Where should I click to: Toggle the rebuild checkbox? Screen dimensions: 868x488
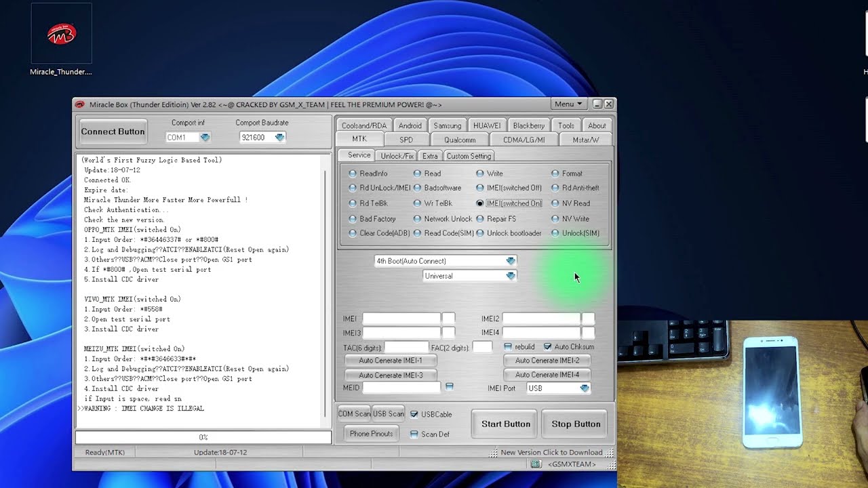point(508,347)
